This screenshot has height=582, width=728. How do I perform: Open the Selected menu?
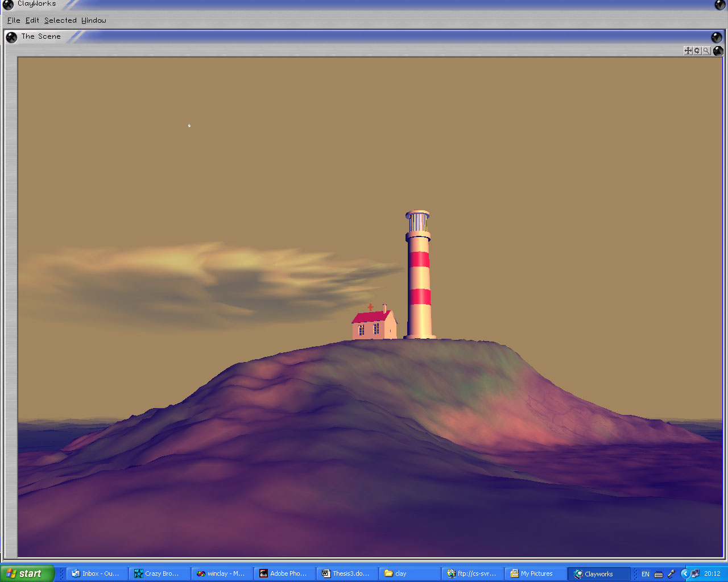coord(60,20)
